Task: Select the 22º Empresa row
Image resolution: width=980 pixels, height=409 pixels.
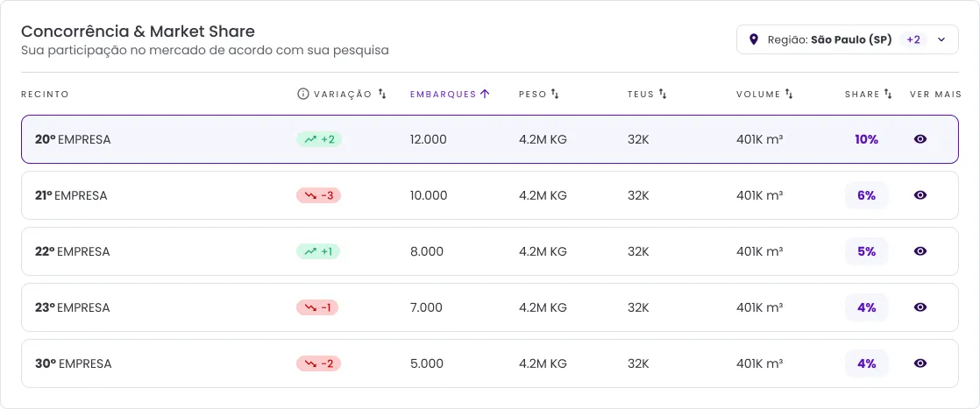Action: point(175,251)
